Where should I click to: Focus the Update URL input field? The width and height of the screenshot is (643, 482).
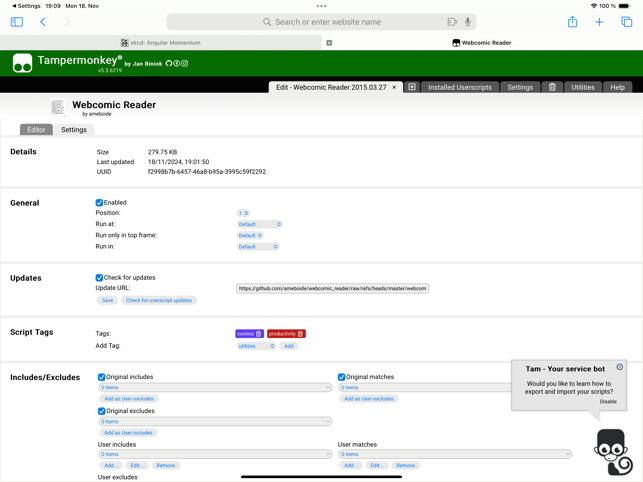pyautogui.click(x=333, y=289)
